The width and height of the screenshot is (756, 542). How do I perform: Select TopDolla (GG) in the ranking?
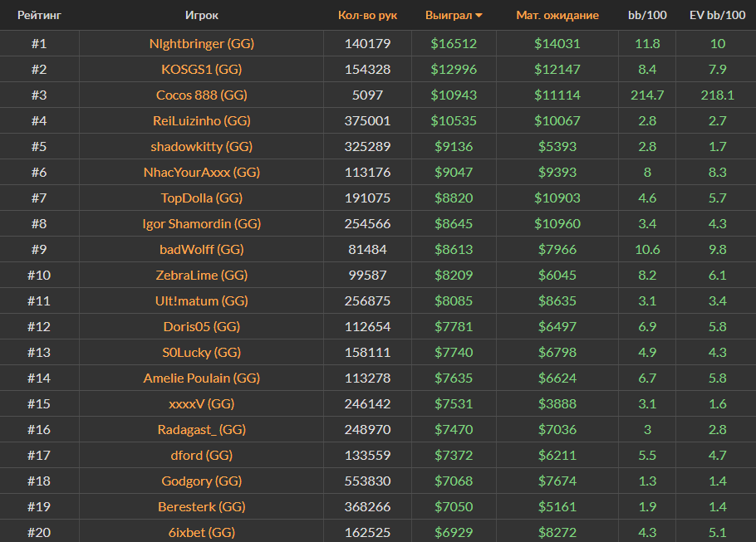[201, 198]
